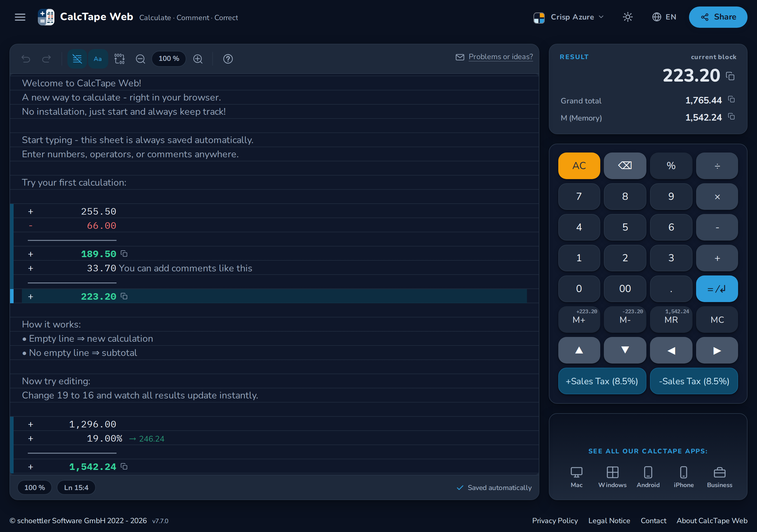Open the 100 % zoom level selector

pyautogui.click(x=169, y=59)
